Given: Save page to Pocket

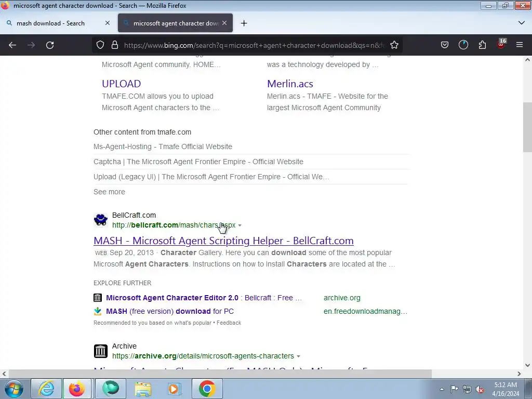Looking at the screenshot, I should click(445, 45).
